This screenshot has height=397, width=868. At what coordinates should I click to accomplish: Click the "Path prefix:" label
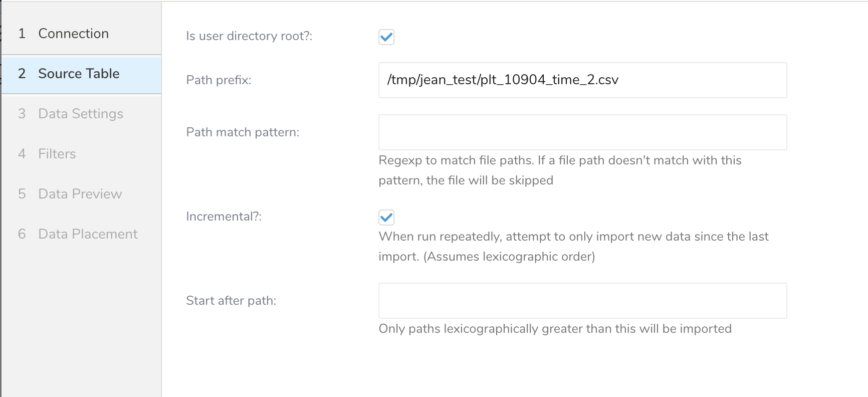pos(219,80)
